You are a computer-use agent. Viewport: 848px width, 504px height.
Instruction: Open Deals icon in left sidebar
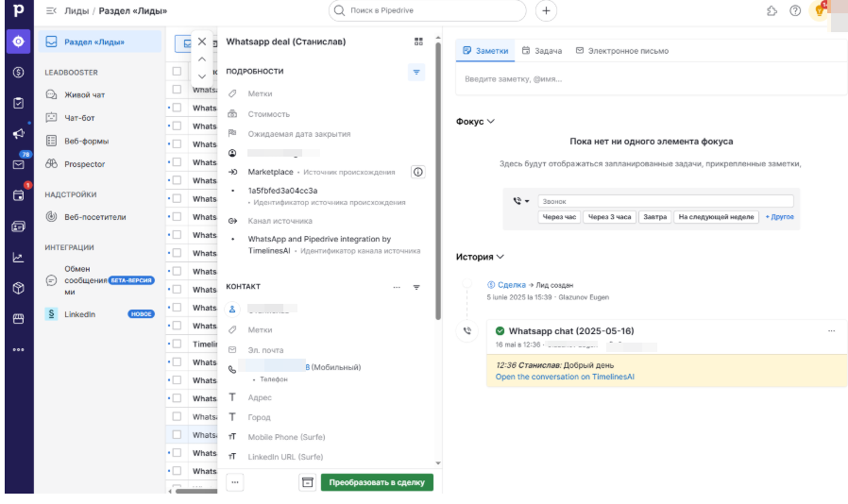[x=18, y=72]
